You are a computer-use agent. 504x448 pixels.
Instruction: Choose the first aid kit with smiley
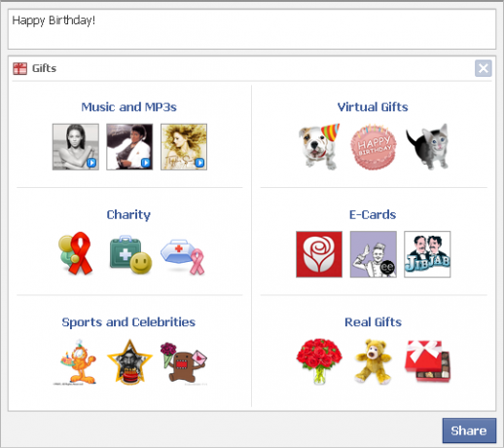[x=130, y=254]
